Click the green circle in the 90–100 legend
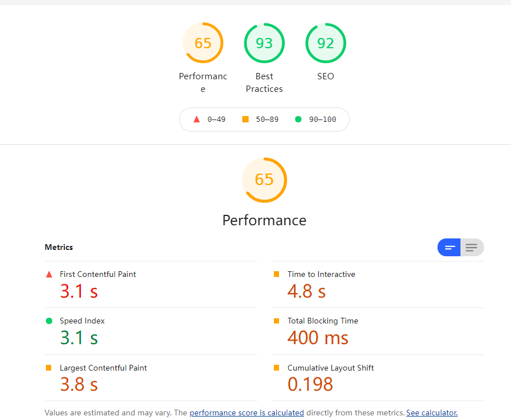511x420 pixels. pyautogui.click(x=298, y=120)
